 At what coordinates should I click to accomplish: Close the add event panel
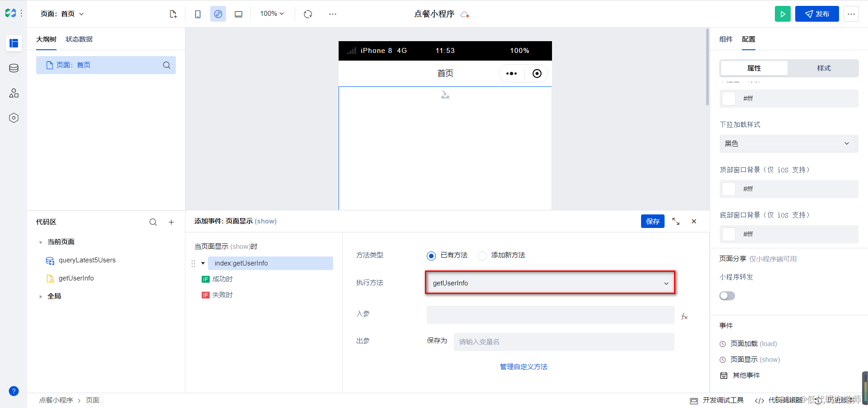[694, 221]
